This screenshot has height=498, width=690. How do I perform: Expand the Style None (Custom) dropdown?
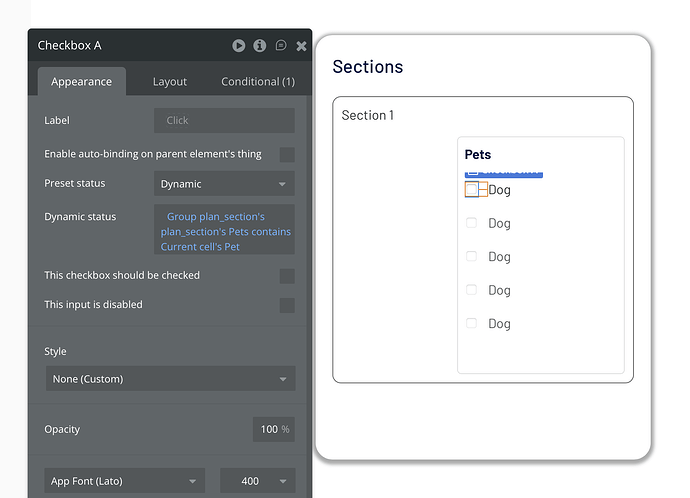tap(170, 379)
